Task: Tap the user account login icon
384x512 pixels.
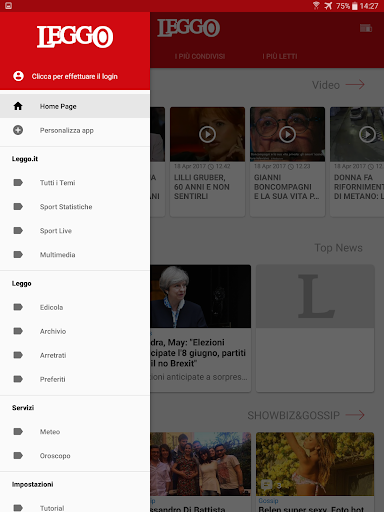Action: (18, 76)
